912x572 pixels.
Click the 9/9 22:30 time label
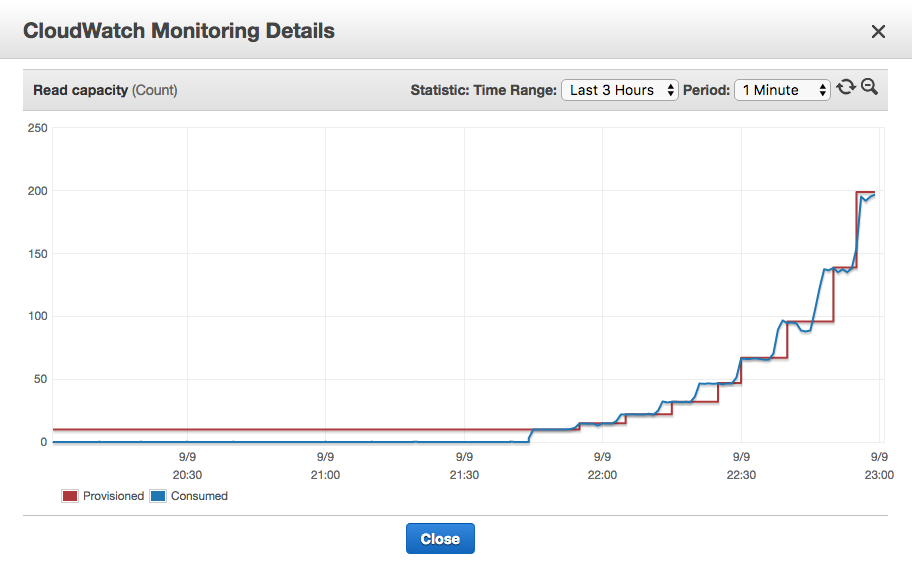click(741, 466)
